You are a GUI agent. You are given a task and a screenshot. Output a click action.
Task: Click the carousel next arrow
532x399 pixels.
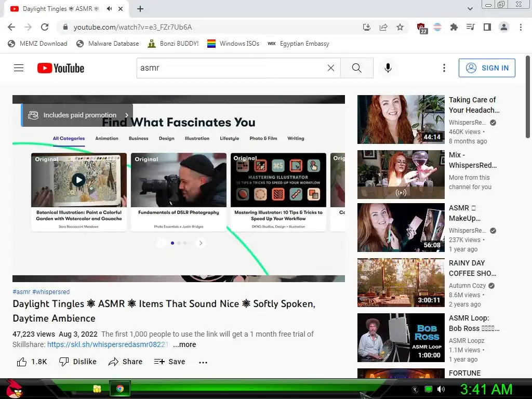pyautogui.click(x=201, y=243)
